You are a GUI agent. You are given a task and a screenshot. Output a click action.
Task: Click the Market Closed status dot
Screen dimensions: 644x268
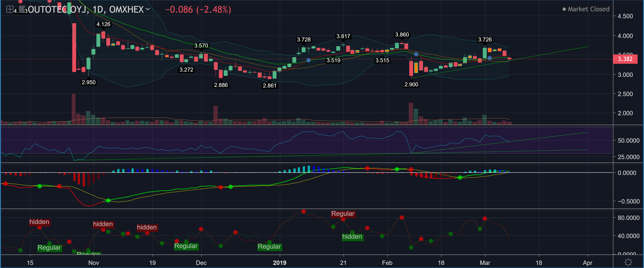pyautogui.click(x=564, y=9)
